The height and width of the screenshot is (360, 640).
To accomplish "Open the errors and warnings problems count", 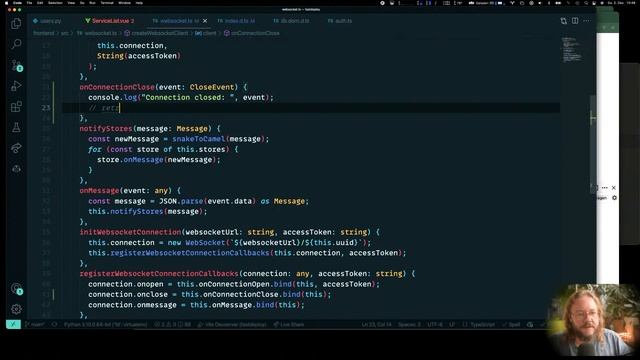I will (x=172, y=324).
